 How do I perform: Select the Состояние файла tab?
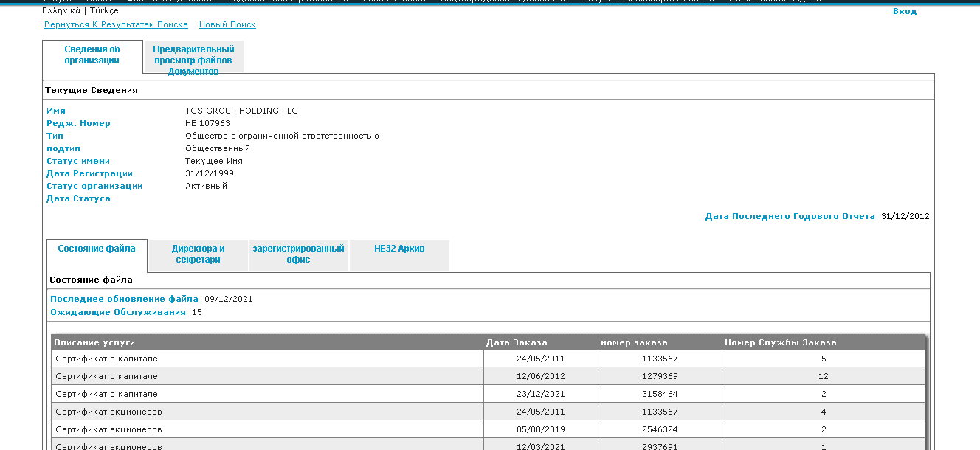click(97, 249)
